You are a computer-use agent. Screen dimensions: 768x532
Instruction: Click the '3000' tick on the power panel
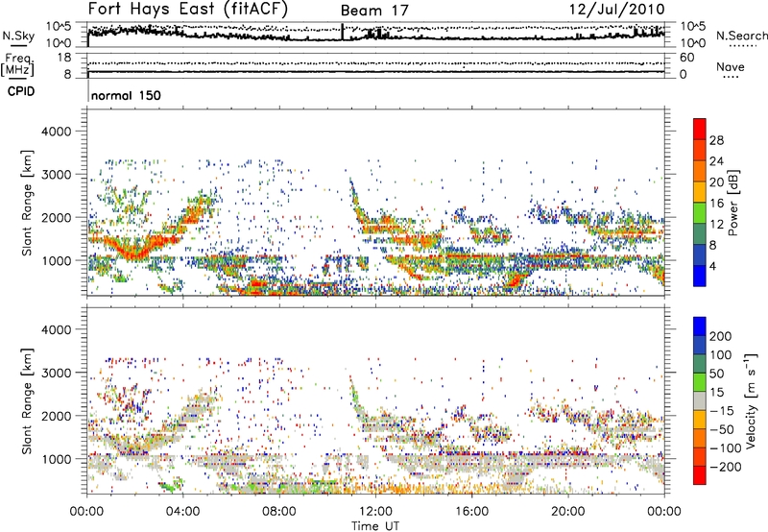pos(57,175)
